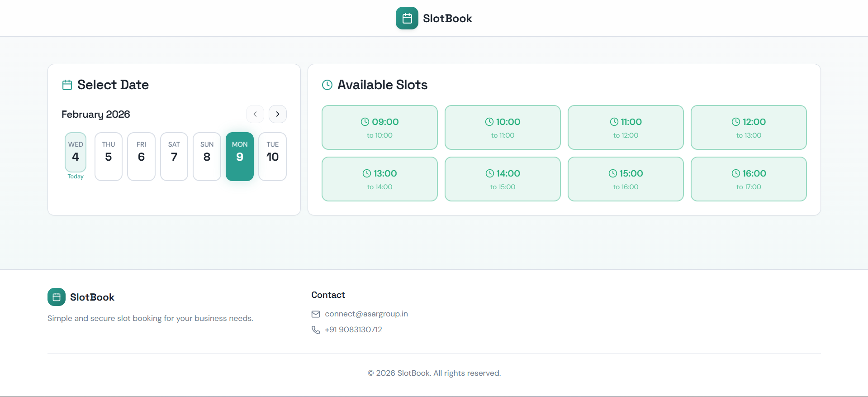
Task: Click the Available Slots heading
Action: pos(382,85)
